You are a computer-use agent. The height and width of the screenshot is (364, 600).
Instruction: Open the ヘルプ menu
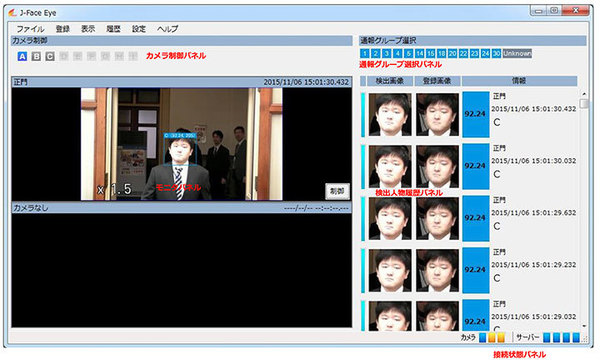168,29
